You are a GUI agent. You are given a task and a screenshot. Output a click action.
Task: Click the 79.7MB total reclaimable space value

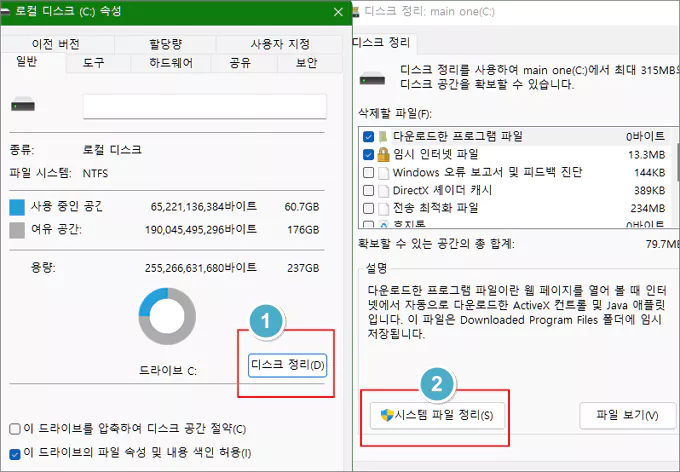pyautogui.click(x=663, y=244)
